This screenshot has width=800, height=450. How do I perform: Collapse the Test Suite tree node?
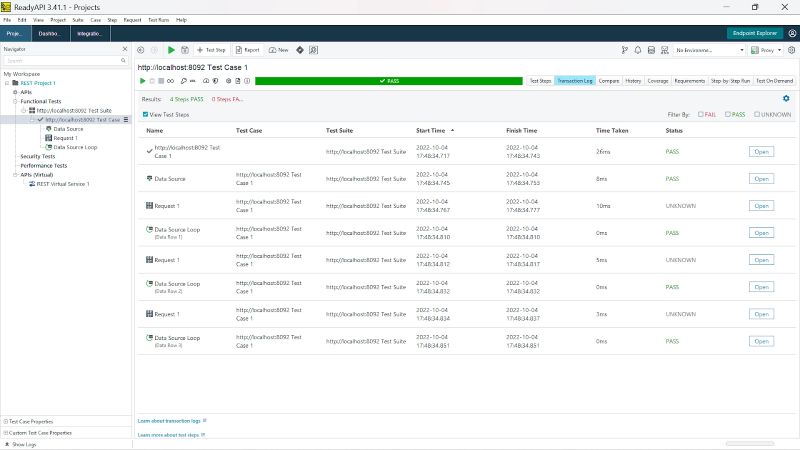[x=23, y=110]
